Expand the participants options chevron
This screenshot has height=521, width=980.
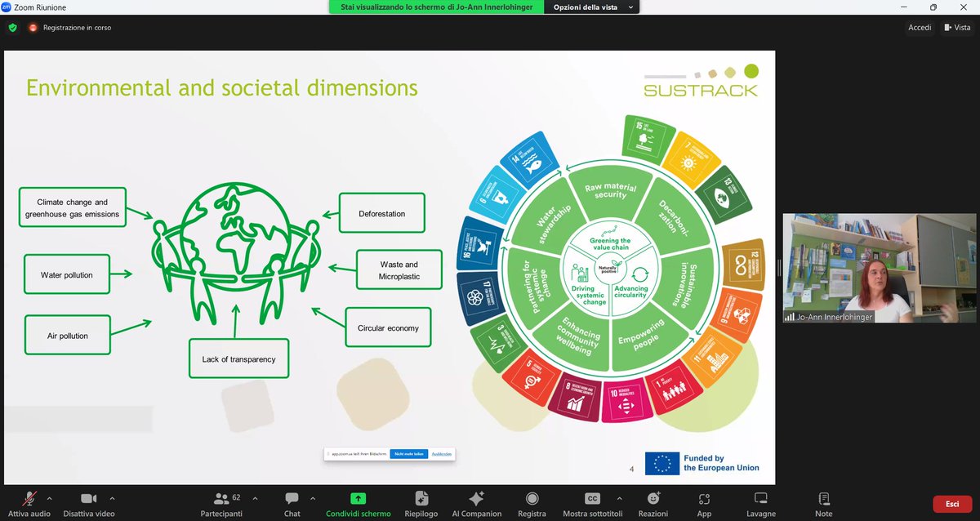[x=255, y=497]
